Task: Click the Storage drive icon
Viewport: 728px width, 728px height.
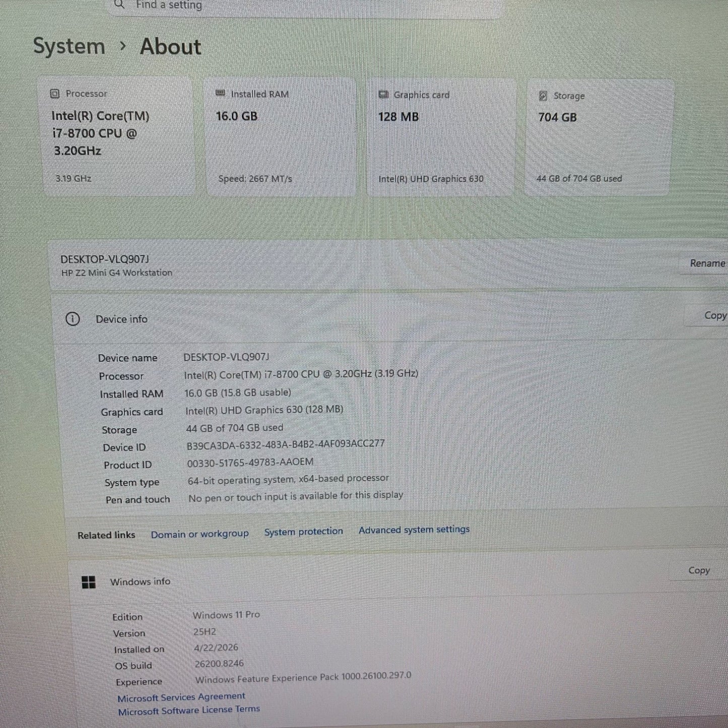Action: [x=543, y=96]
